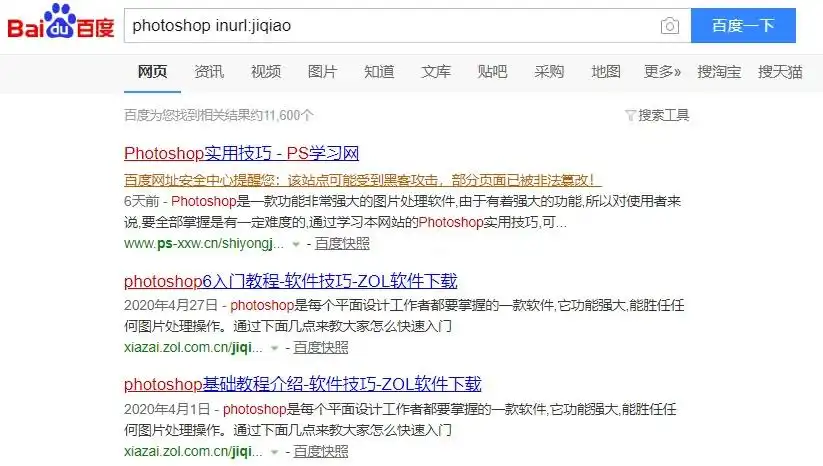This screenshot has height=466, width=823.
Task: Open the 文库 tab
Action: tap(436, 72)
